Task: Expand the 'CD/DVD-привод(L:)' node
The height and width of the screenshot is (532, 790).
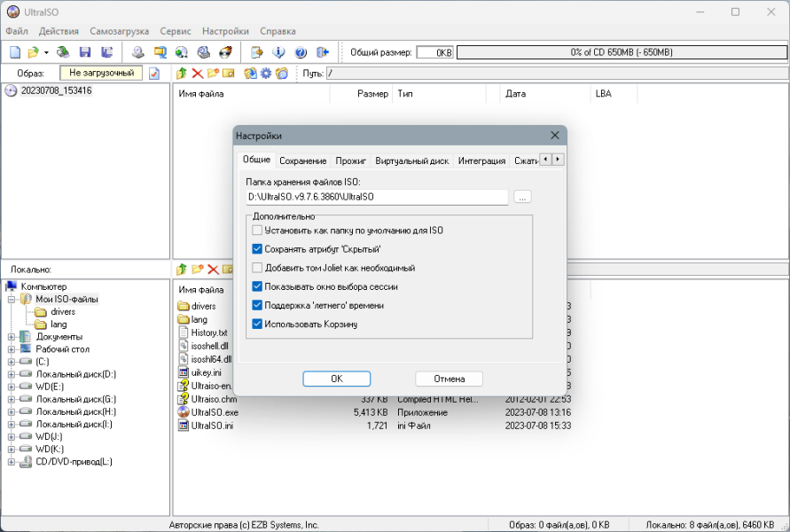Action: pos(12,462)
